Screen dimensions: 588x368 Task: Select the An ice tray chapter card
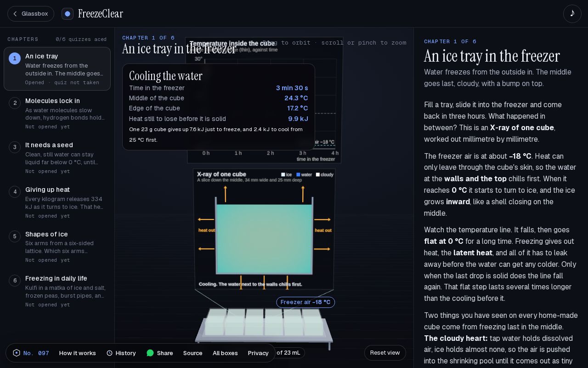coord(57,69)
